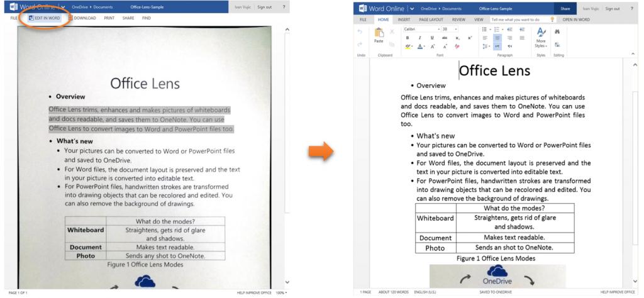Viewport: 644px width, 298px height.
Task: Click the help question mark in the left window
Action: [x=284, y=7]
